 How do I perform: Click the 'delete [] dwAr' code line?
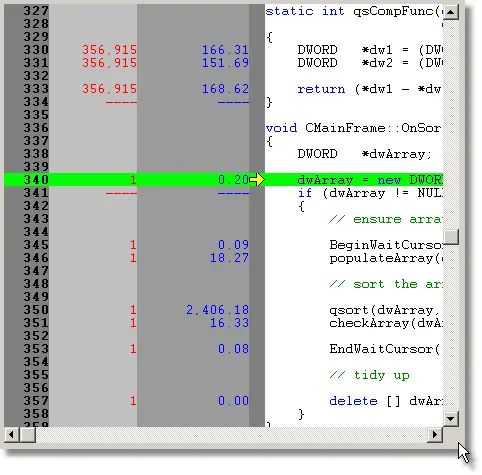point(386,401)
